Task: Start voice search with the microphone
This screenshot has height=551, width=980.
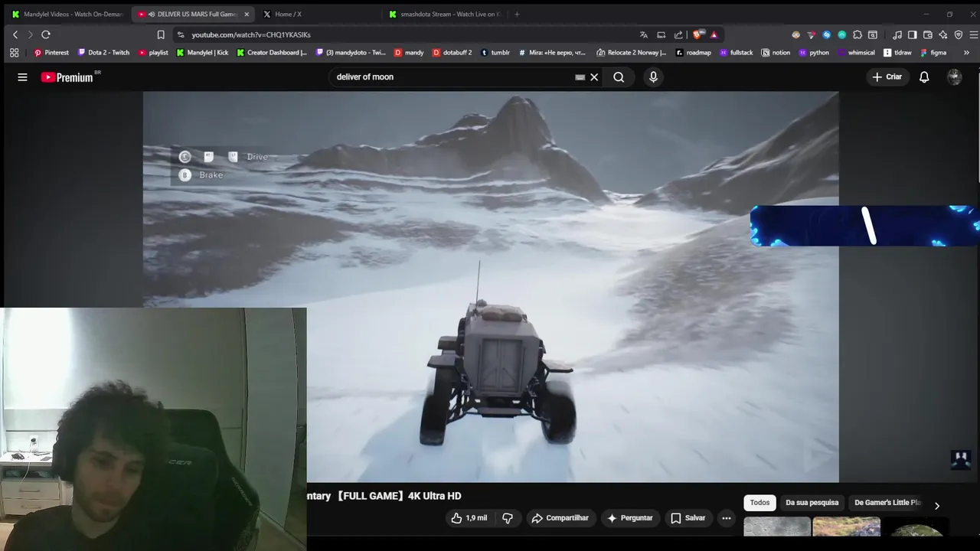Action: click(x=653, y=77)
